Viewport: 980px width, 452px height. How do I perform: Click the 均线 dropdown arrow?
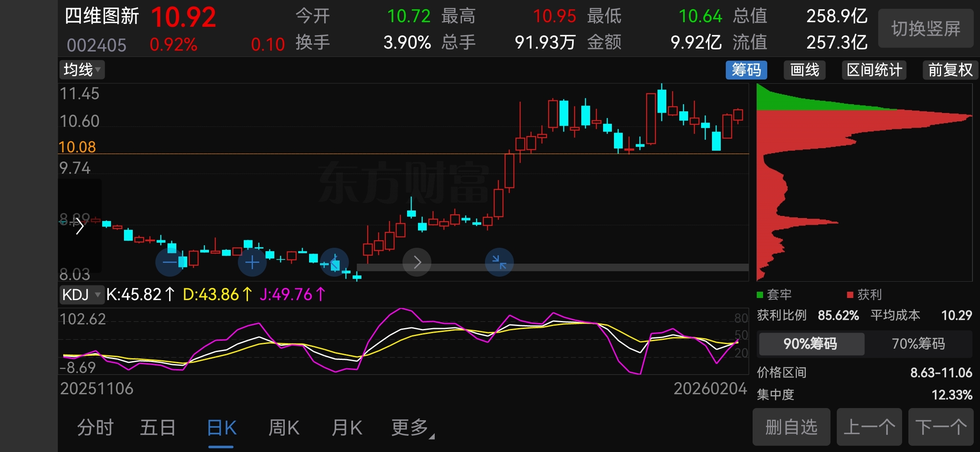(x=98, y=69)
